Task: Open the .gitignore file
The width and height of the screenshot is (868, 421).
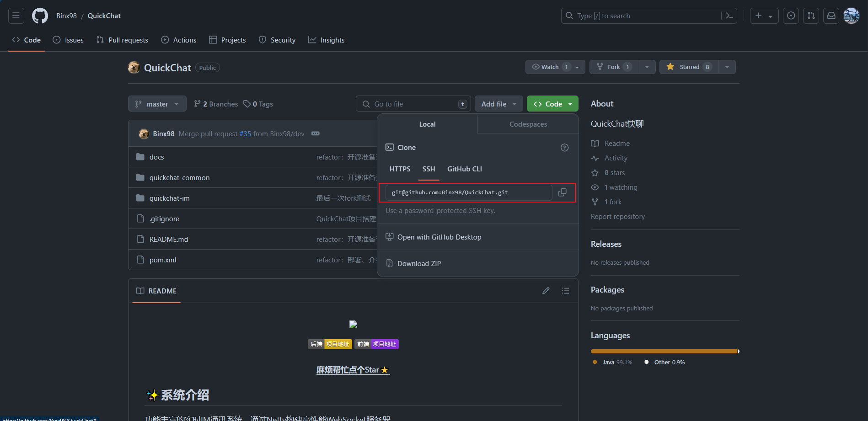Action: 164,218
